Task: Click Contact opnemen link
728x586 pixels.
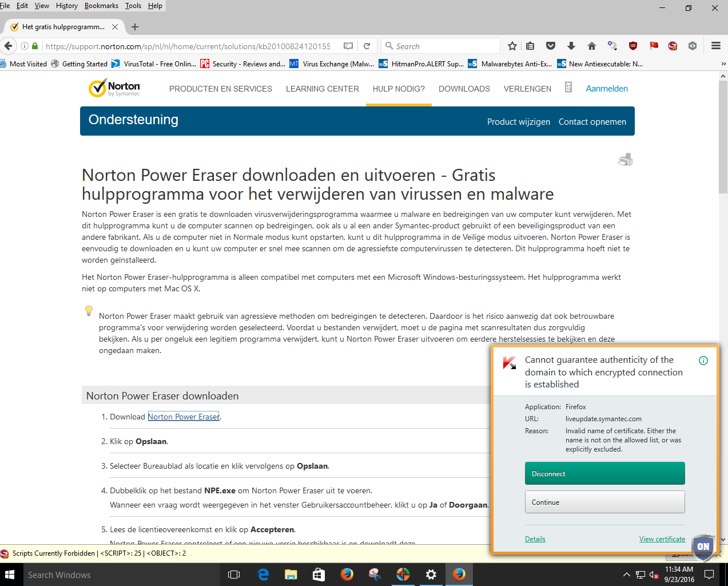Action: (x=592, y=122)
